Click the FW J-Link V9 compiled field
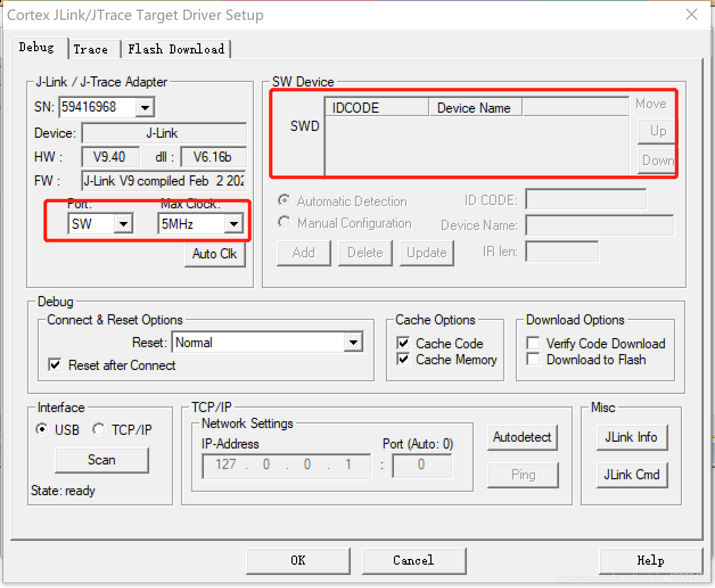Screen dimensions: 715x588 click(x=163, y=181)
